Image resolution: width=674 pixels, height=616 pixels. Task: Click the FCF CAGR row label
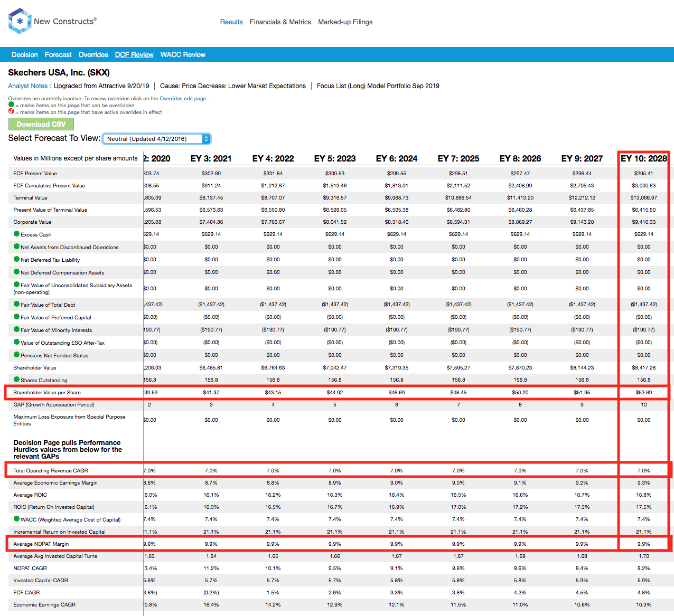[x=26, y=592]
